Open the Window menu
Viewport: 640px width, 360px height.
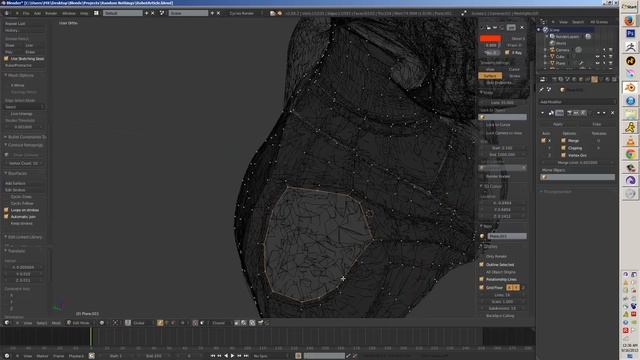[x=69, y=13]
